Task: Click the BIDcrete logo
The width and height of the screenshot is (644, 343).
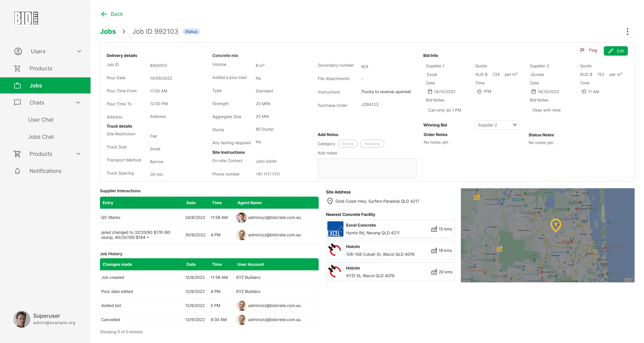Action: click(26, 18)
